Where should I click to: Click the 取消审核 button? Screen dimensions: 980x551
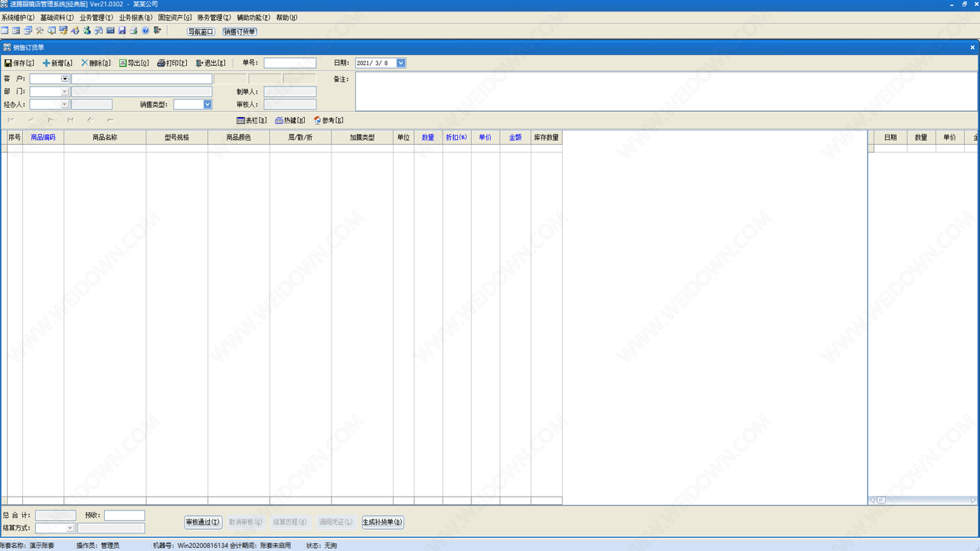click(x=246, y=522)
